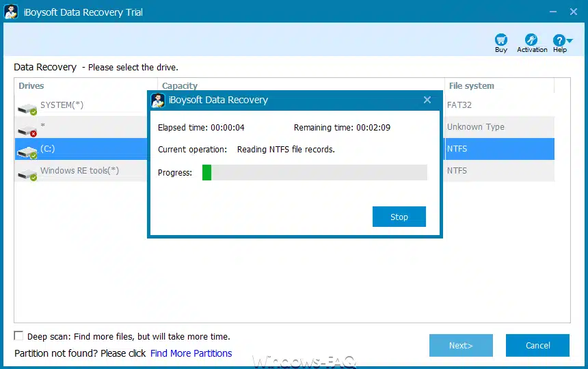The image size is (588, 369).
Task: Minimize the iBoysoft Data Recovery Trial window
Action: (552, 12)
